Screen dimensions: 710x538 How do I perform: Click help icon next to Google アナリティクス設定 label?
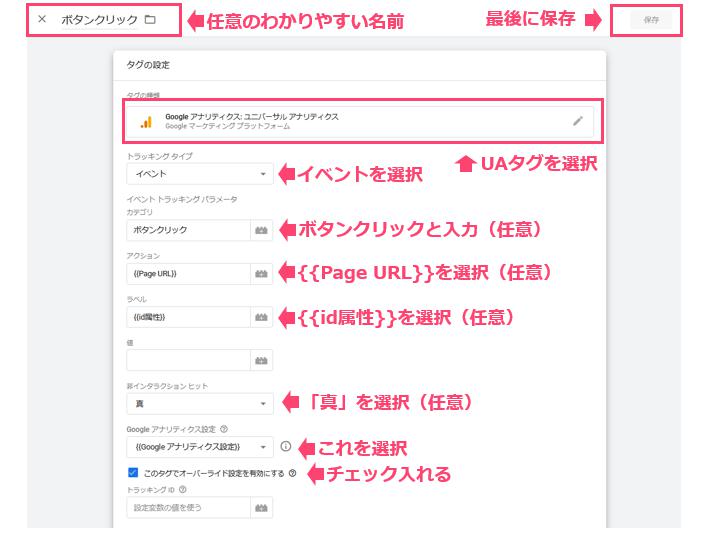(x=224, y=429)
